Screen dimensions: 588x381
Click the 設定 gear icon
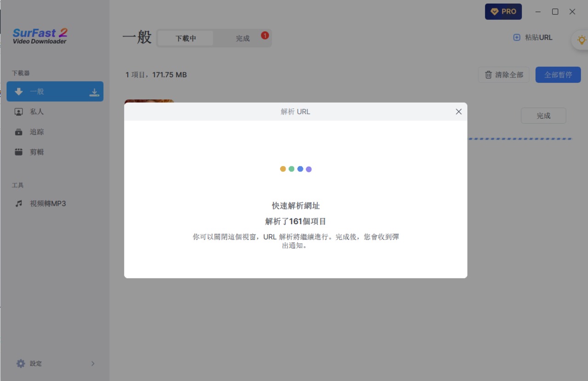click(x=21, y=364)
